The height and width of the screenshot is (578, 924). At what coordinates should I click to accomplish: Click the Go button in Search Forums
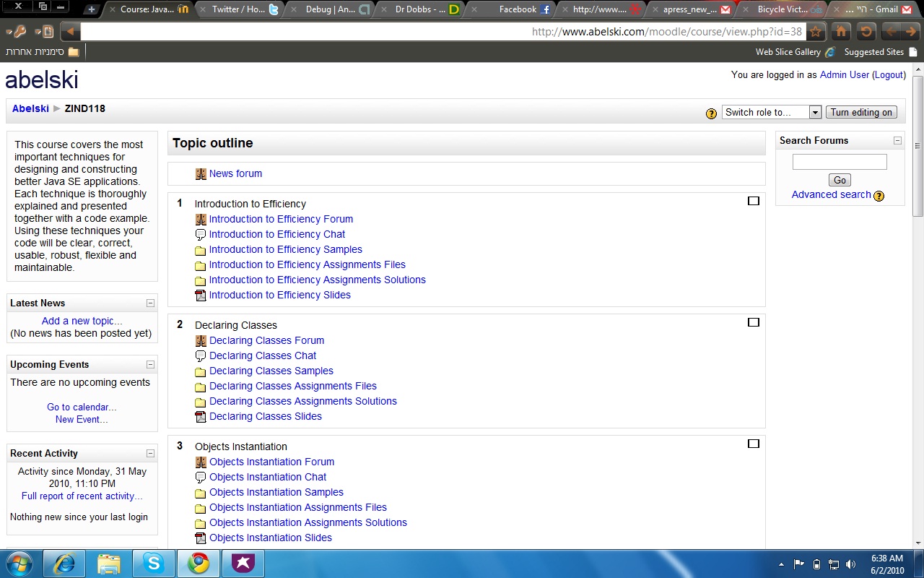840,180
